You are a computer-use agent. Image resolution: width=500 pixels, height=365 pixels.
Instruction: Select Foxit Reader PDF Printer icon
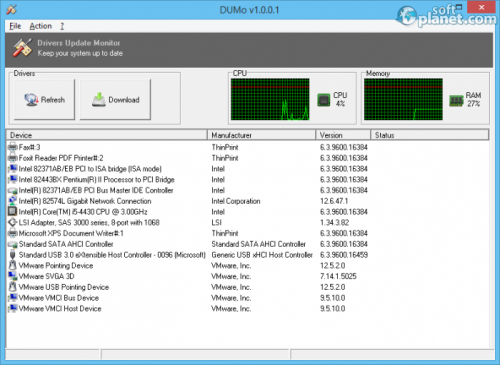pyautogui.click(x=12, y=158)
